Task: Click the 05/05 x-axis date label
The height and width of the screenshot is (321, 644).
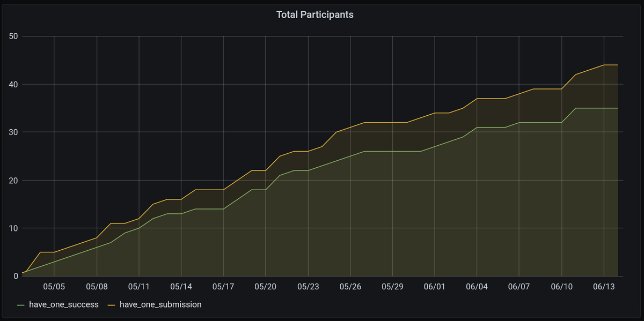Action: [x=54, y=287]
